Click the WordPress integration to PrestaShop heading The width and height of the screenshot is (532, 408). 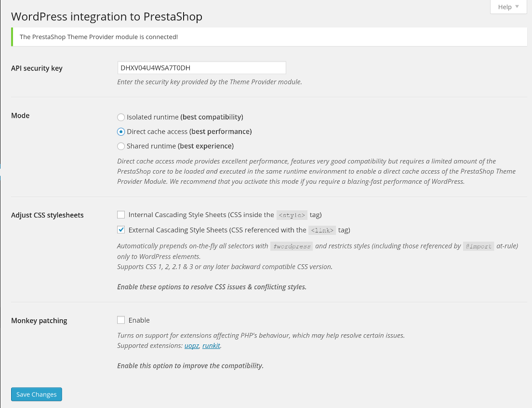(x=106, y=16)
